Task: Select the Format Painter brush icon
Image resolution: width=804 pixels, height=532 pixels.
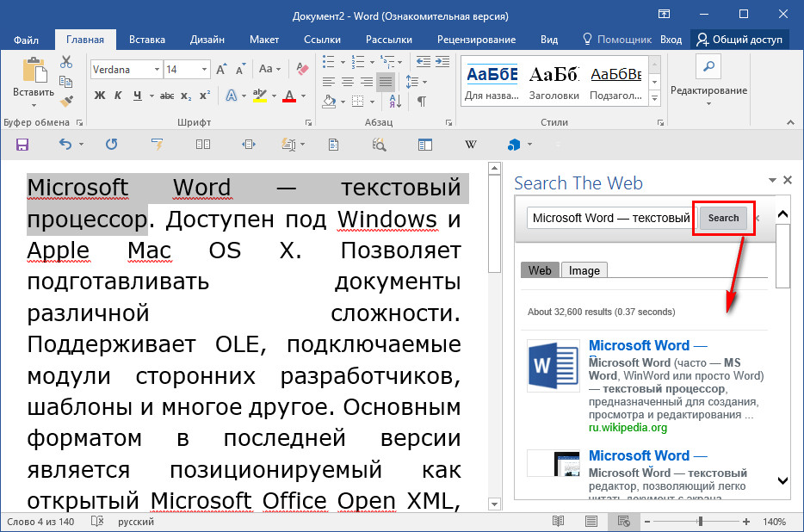Action: (66, 101)
